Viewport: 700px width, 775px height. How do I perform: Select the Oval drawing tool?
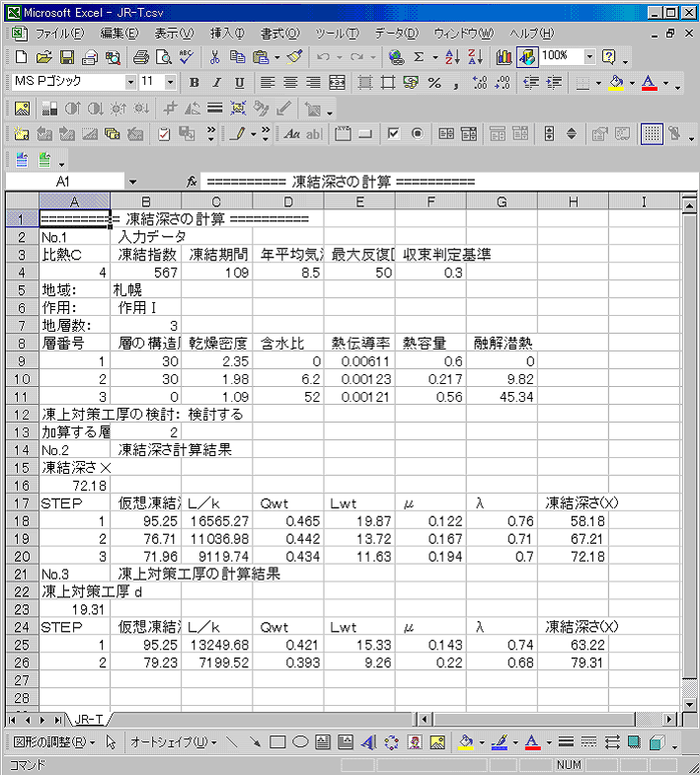[x=299, y=742]
